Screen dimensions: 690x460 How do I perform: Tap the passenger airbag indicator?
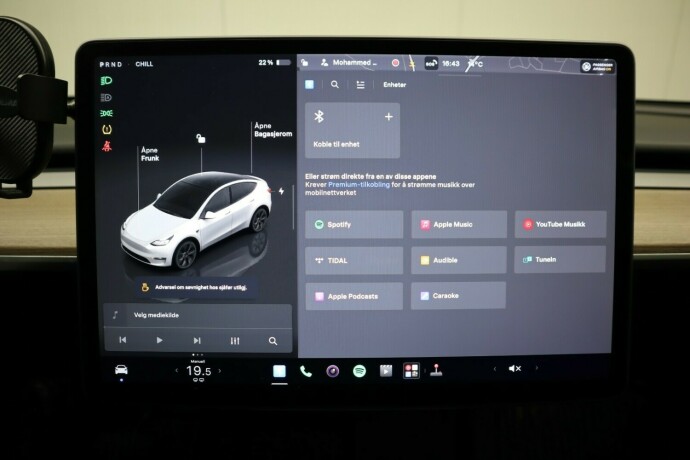[598, 66]
